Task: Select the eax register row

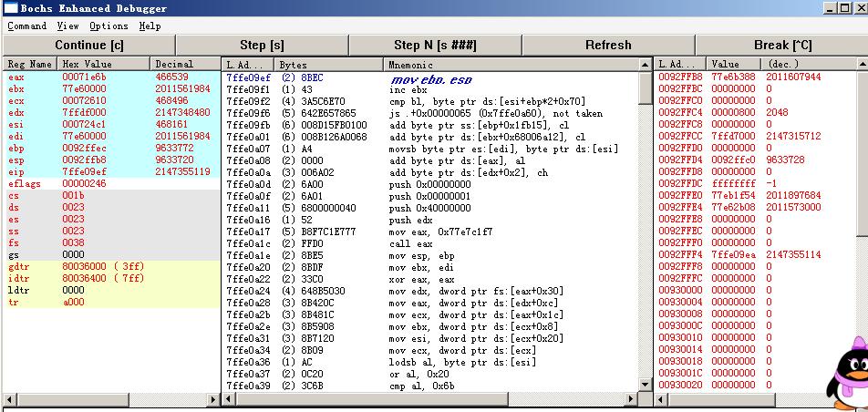Action: click(112, 77)
